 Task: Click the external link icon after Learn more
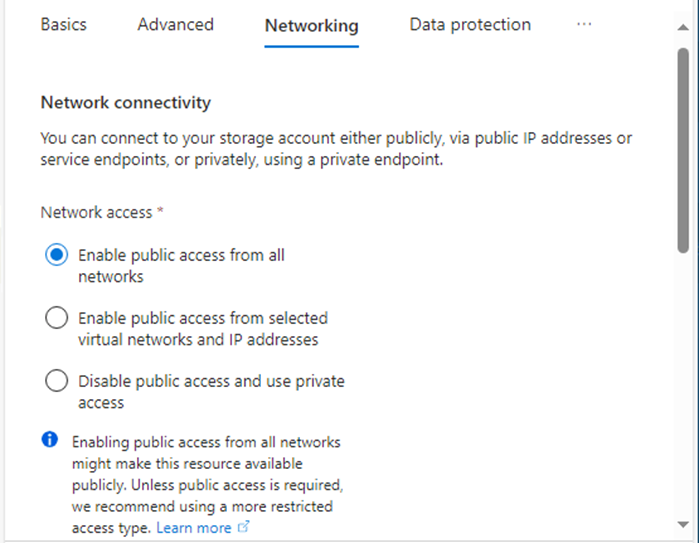243,527
